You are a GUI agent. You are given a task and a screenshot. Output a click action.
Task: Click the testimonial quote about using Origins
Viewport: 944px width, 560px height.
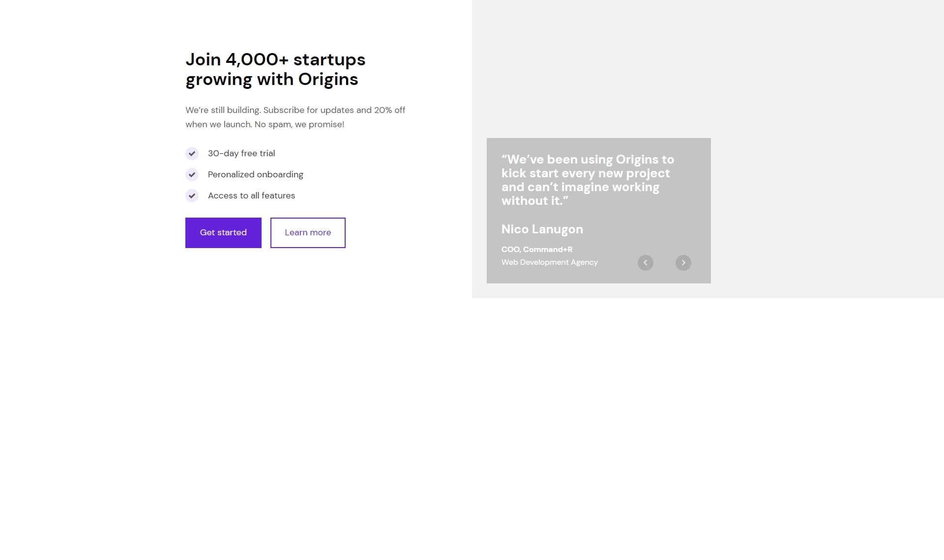[x=588, y=180]
